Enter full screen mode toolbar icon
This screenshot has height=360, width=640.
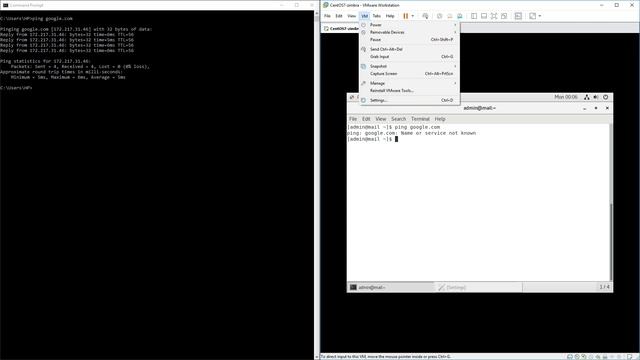[494, 16]
